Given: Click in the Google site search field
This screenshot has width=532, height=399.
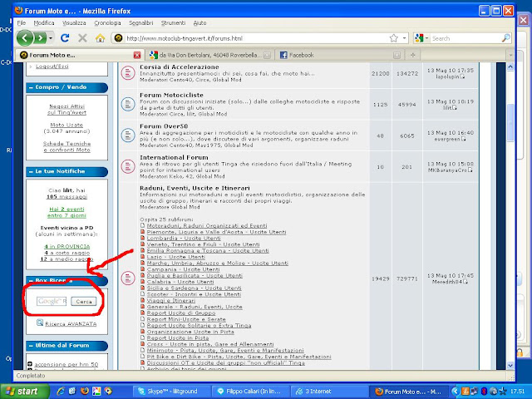Looking at the screenshot, I should 52,301.
